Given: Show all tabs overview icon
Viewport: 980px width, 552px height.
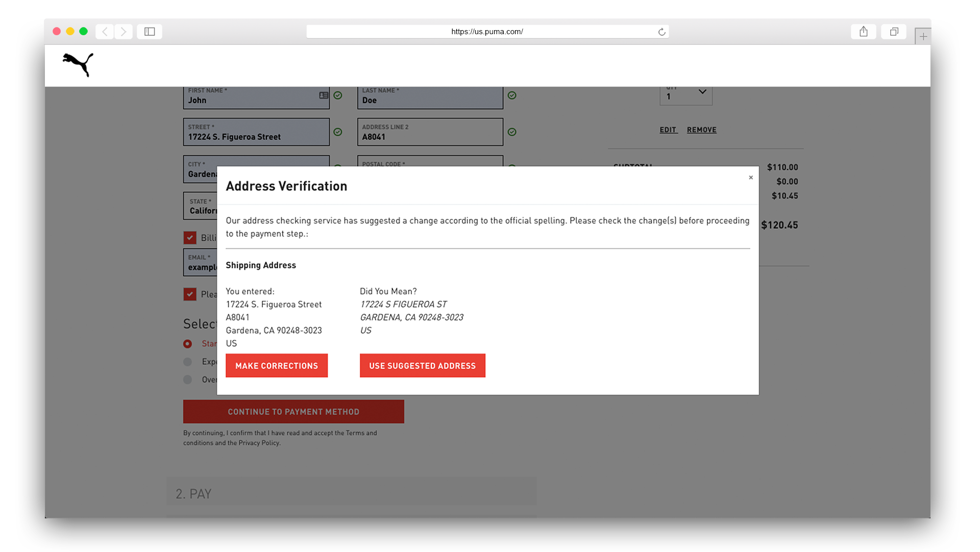Looking at the screenshot, I should [894, 32].
